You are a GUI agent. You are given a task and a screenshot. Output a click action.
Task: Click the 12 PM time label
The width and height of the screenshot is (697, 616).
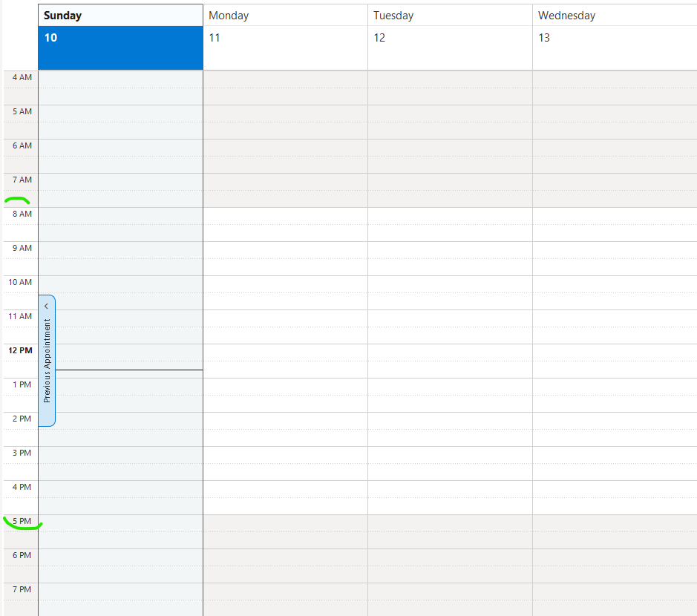(x=21, y=350)
